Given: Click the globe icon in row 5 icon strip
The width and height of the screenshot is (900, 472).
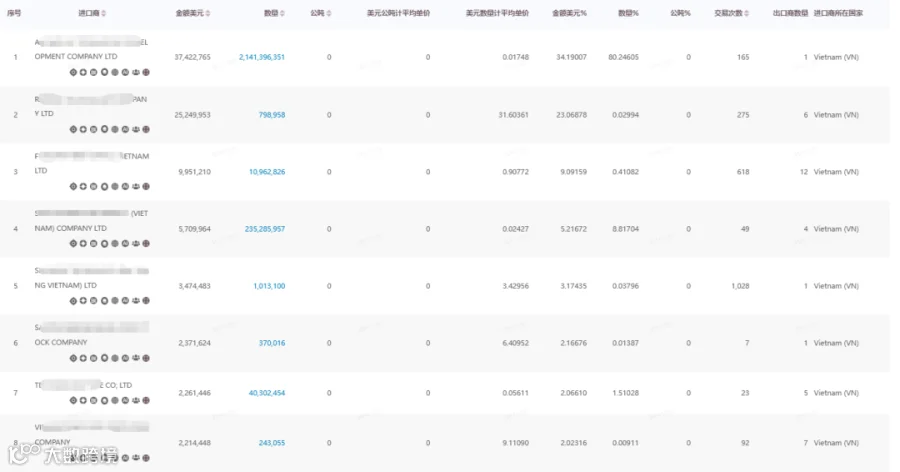Looking at the screenshot, I should [146, 301].
